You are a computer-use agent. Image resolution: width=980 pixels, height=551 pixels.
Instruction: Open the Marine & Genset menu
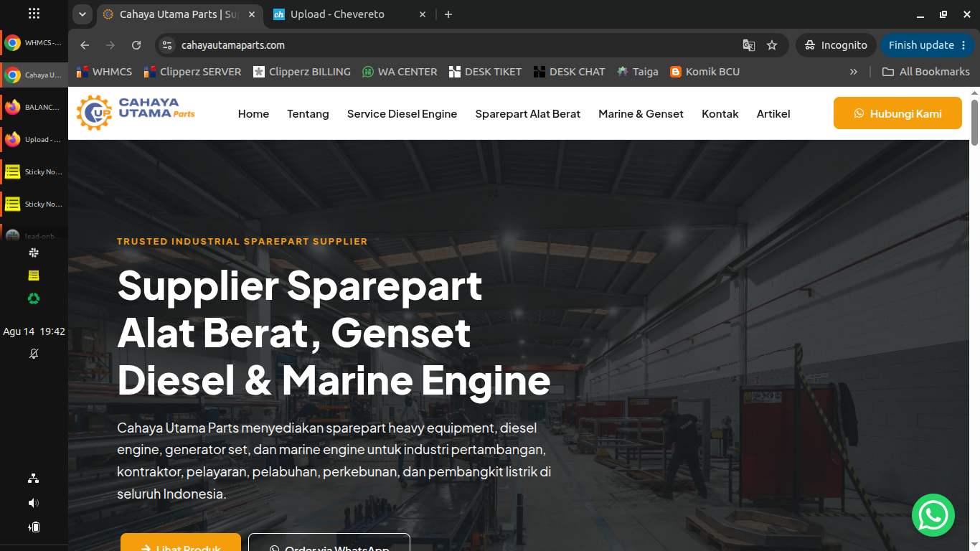[x=641, y=114]
